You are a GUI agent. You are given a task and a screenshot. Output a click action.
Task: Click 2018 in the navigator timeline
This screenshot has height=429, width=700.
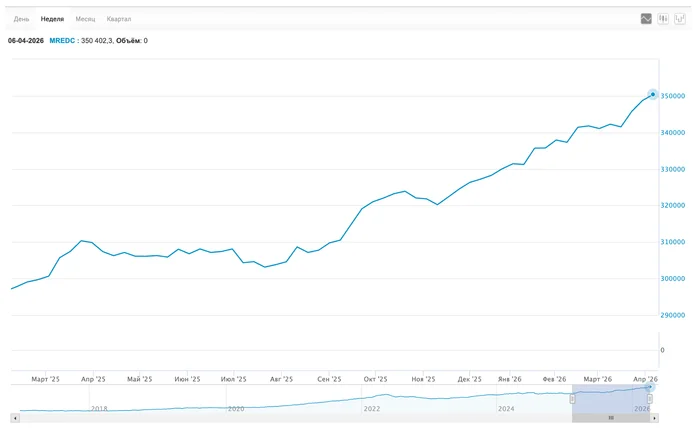coord(98,408)
